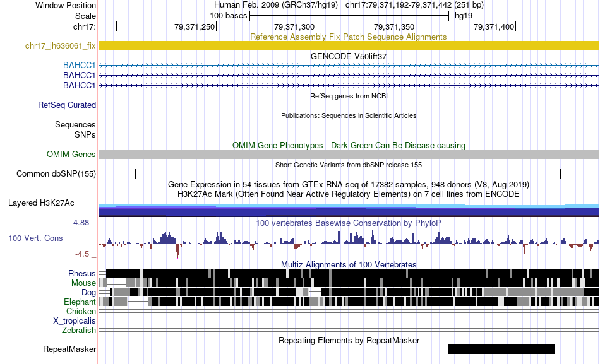Click the PhyloP conservation histogram
This screenshot has width=600, height=364.
tap(349, 244)
